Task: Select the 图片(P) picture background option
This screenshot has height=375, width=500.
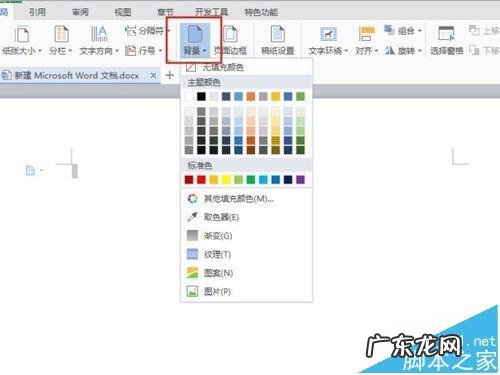Action: [x=246, y=292]
